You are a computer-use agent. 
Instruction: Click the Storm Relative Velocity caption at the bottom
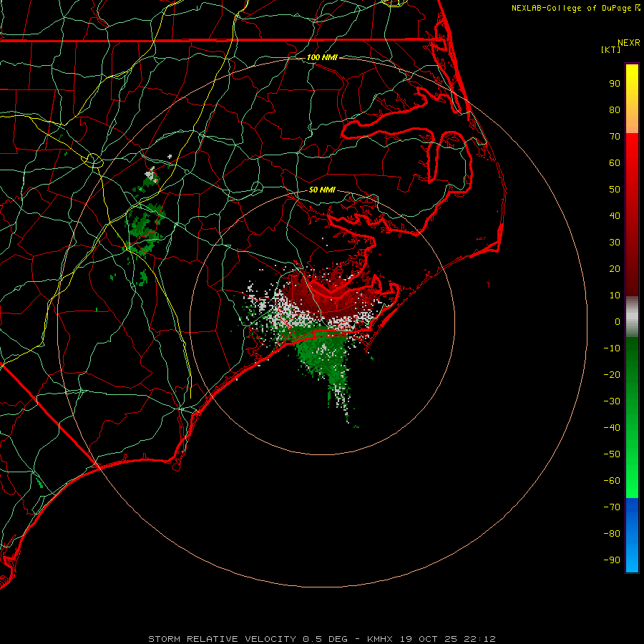click(x=322, y=639)
